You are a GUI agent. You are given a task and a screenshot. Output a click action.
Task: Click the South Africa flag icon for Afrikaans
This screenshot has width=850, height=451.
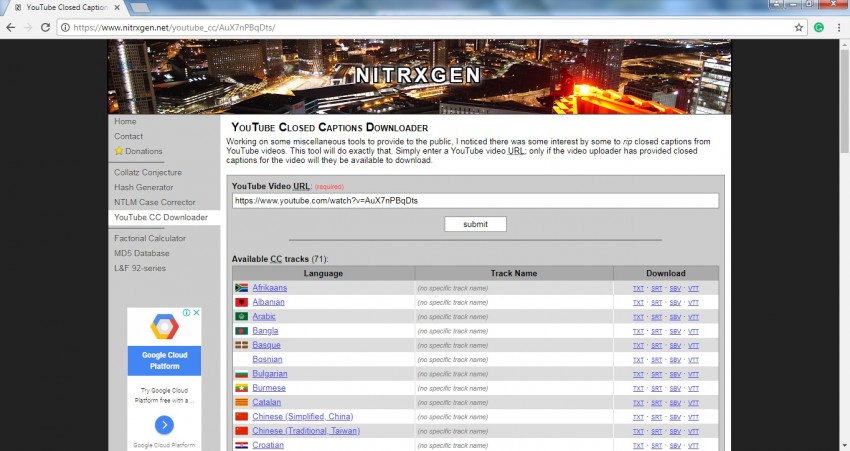pos(242,288)
